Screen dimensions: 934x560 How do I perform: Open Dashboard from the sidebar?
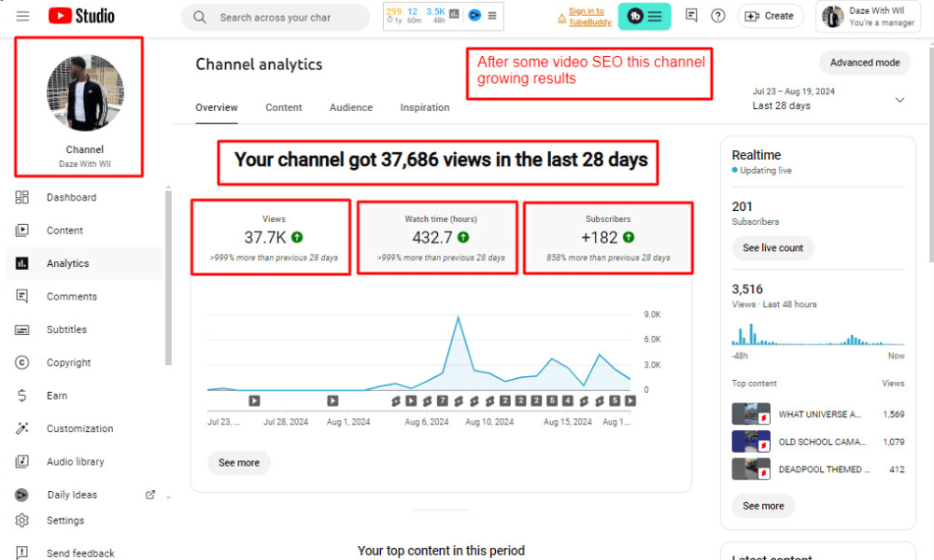(71, 198)
